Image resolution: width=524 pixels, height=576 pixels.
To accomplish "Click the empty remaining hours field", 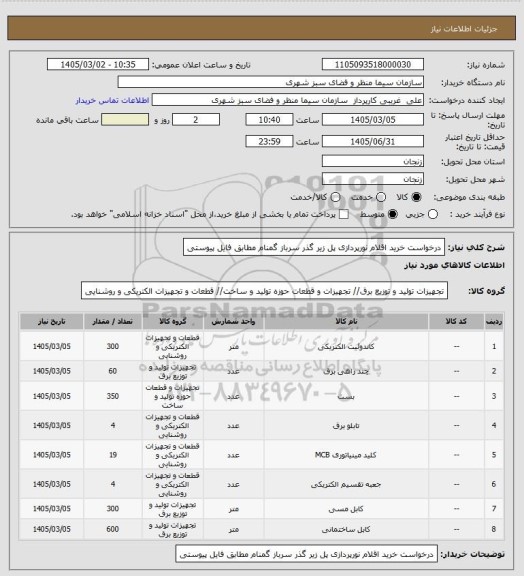I will 125,120.
